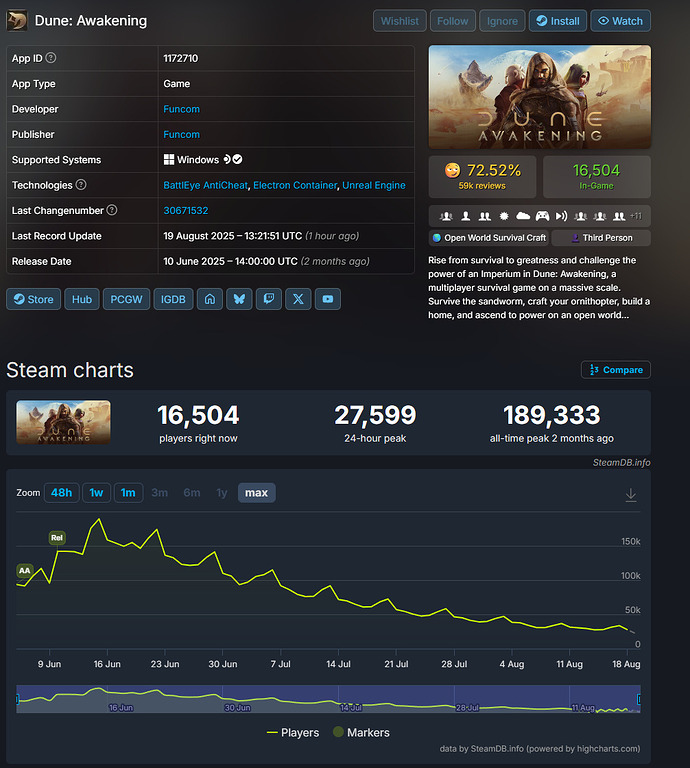Open the Compare charts button

[616, 370]
